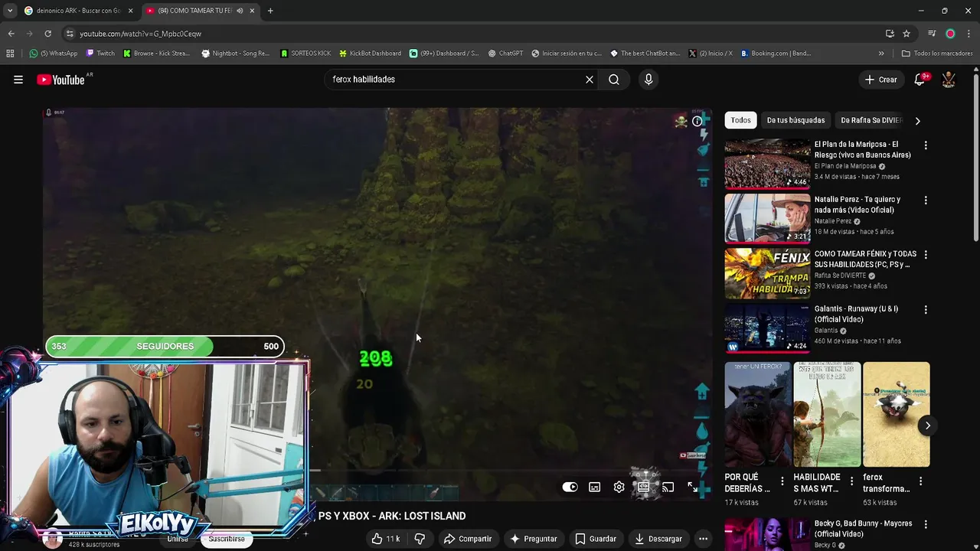Click the Preguntar button
980x551 pixels.
[x=534, y=539]
